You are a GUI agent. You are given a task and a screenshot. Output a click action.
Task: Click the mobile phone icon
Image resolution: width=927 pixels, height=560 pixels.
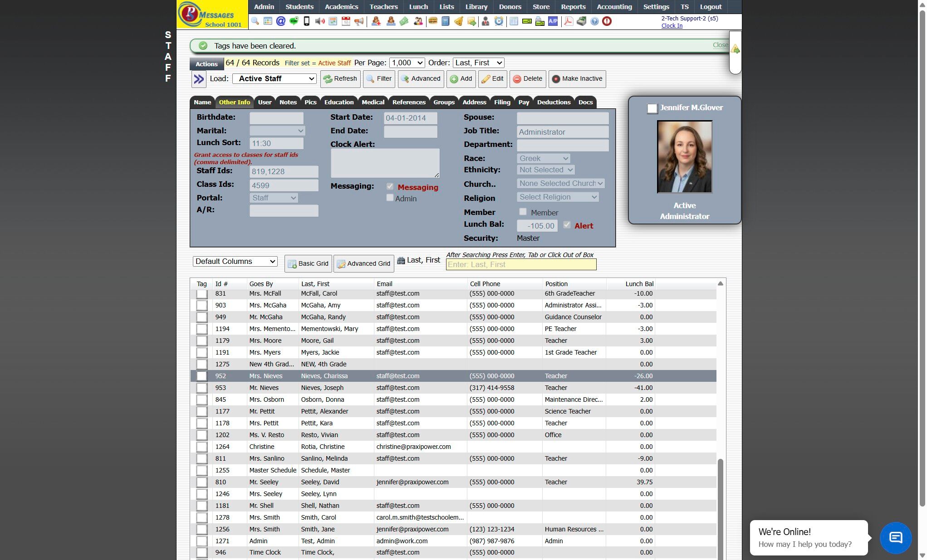[x=307, y=21]
